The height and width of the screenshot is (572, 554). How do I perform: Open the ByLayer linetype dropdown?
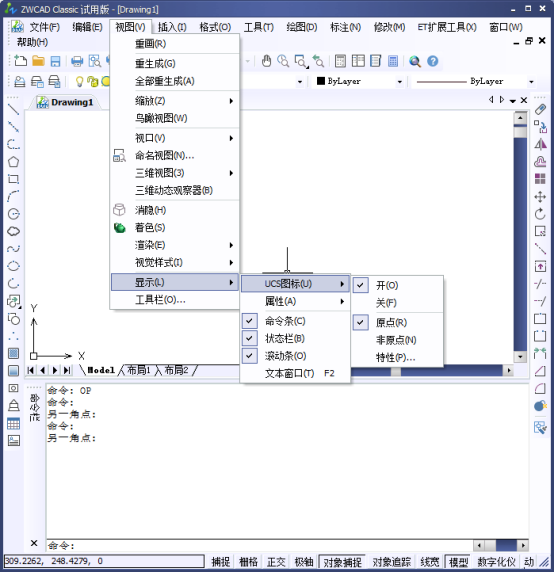point(531,82)
